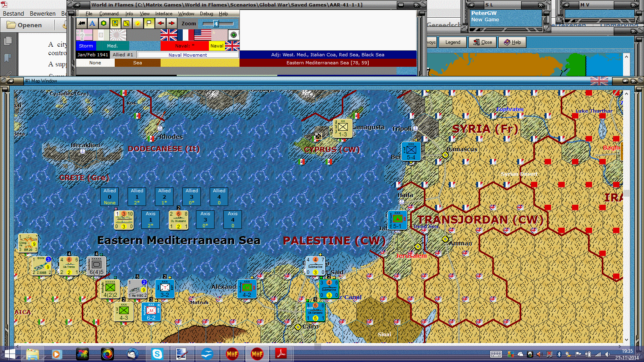Click the Close button beside Legend

pyautogui.click(x=483, y=42)
